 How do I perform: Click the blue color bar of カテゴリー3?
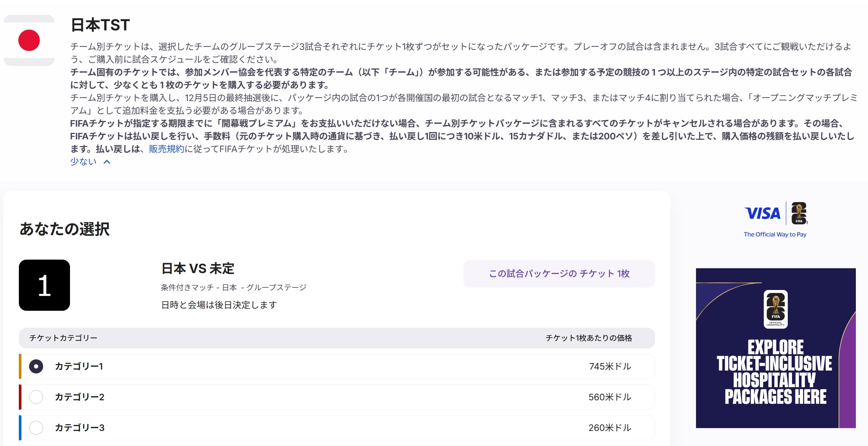point(20,427)
